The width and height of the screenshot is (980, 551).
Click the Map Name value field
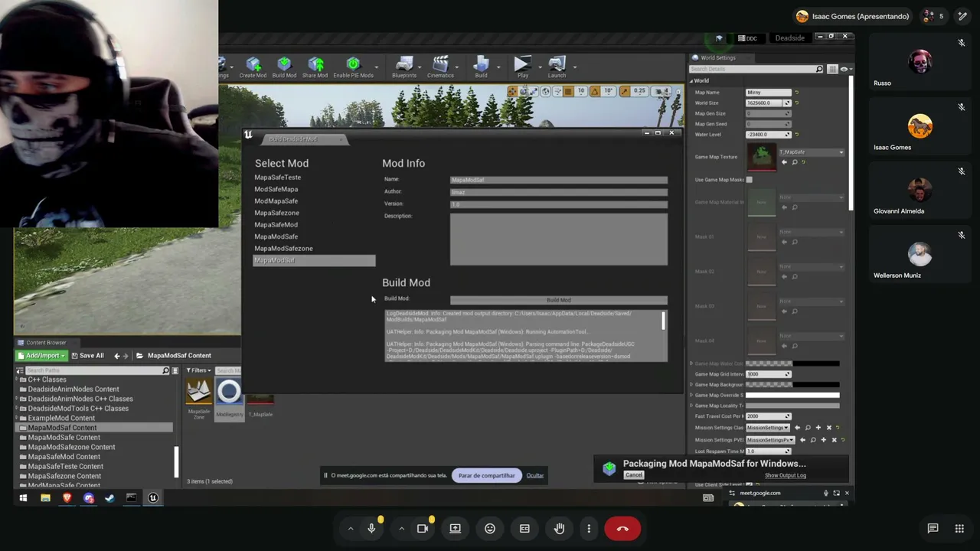(x=768, y=93)
